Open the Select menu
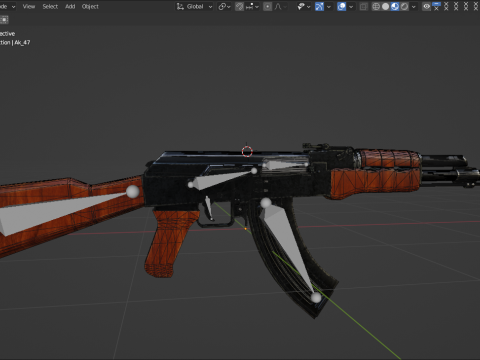Image resolution: width=480 pixels, height=360 pixels. (x=50, y=6)
